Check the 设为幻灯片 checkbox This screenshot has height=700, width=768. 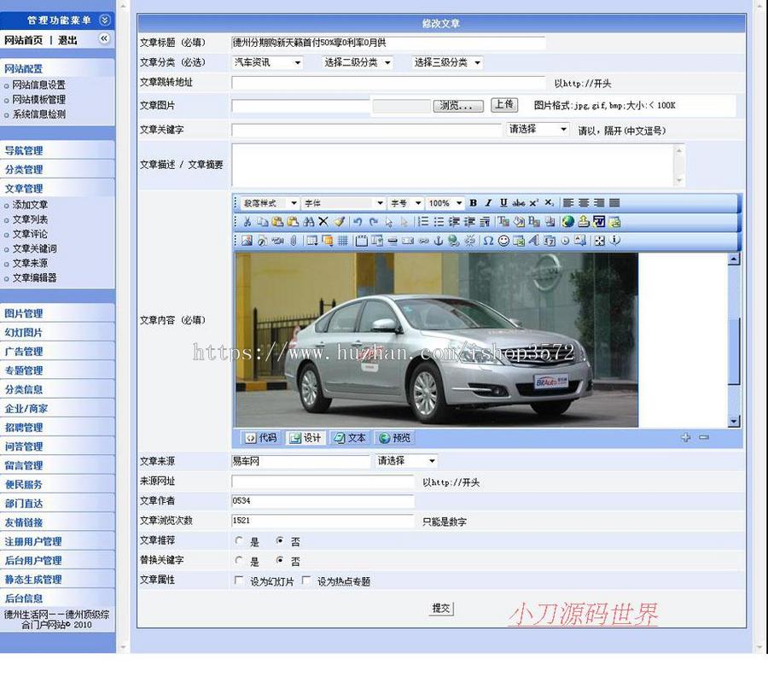[x=236, y=579]
